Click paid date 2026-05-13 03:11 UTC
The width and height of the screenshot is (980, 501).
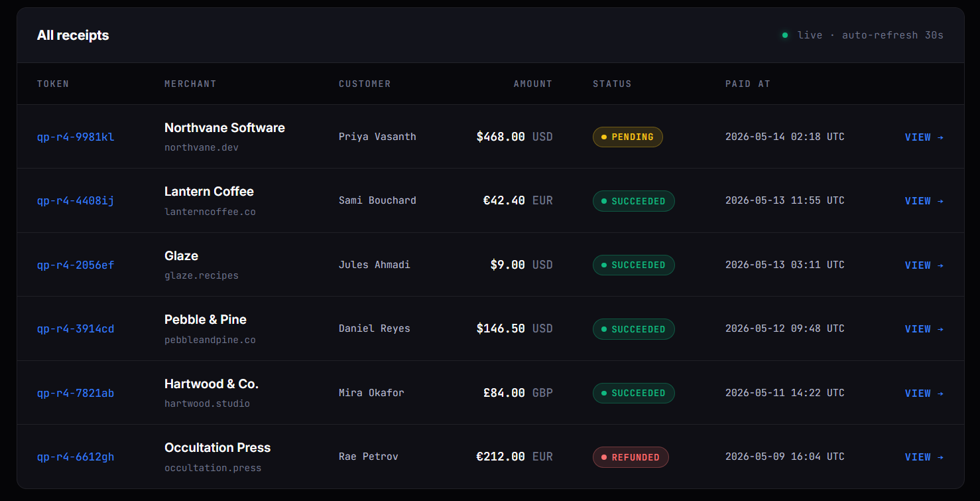pos(785,265)
